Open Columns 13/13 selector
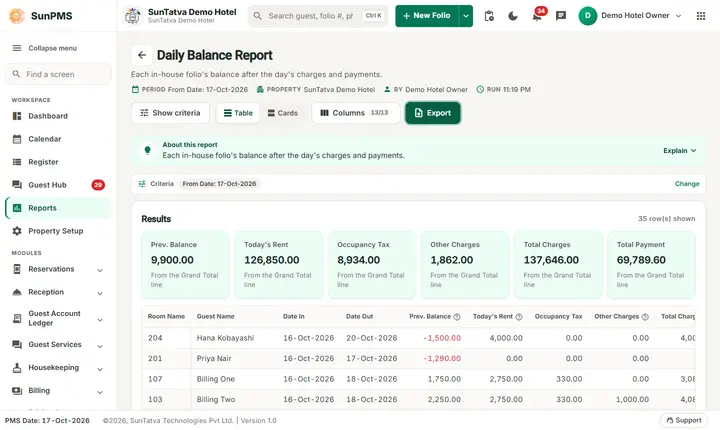720x430 pixels. (x=355, y=113)
